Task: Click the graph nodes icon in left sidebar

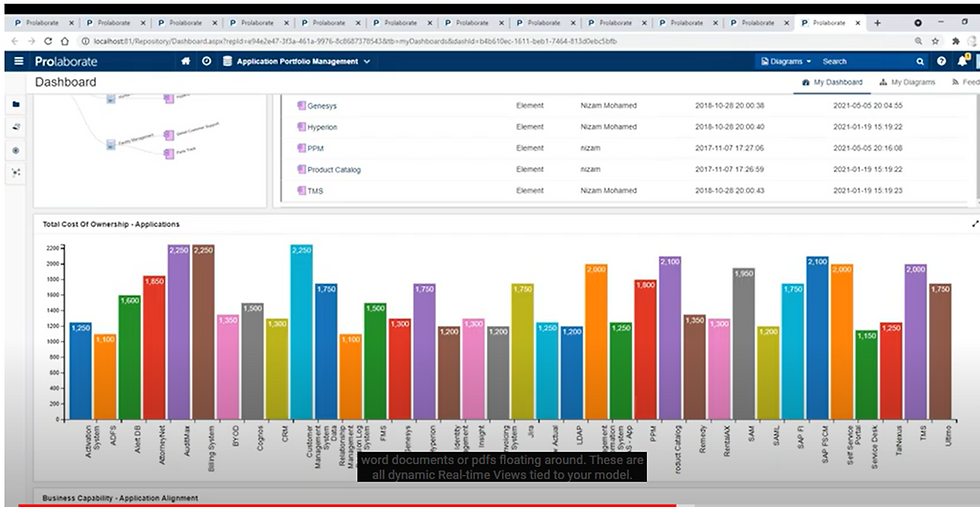Action: point(16,173)
